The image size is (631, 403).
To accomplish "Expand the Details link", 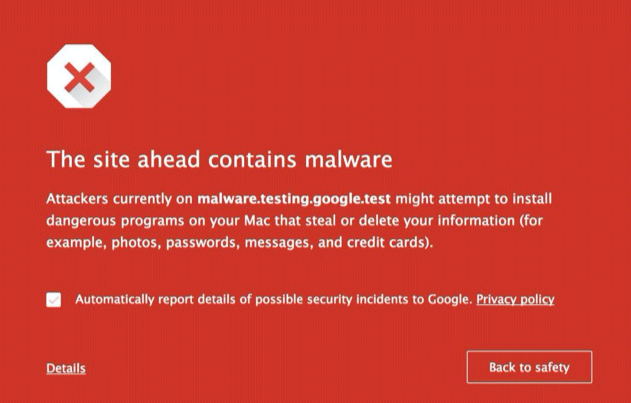I will coord(66,368).
